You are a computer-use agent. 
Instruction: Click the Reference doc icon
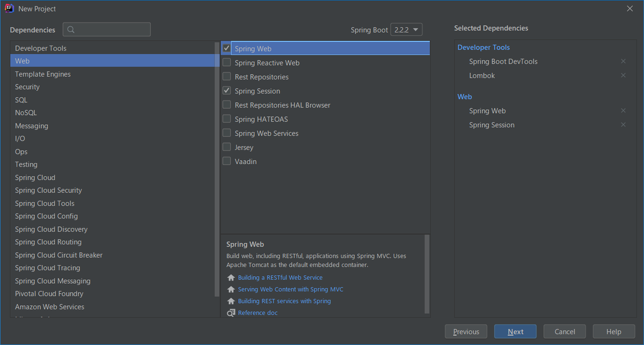[231, 313]
